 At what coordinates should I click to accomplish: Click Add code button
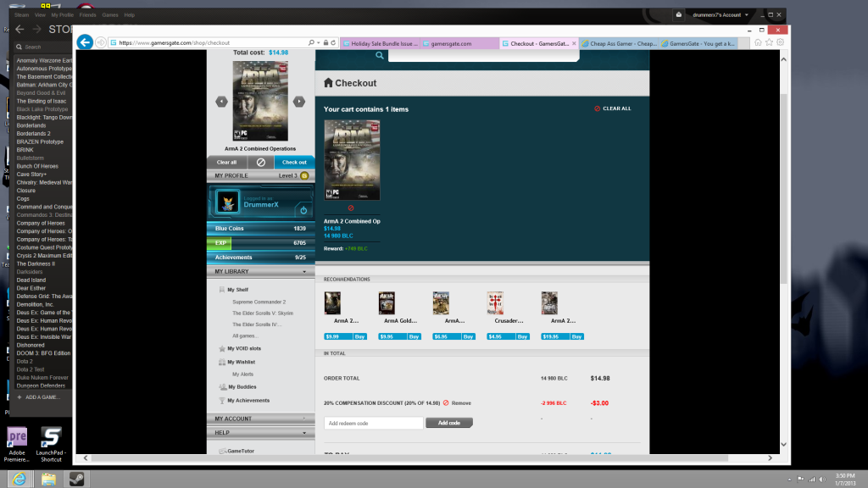point(449,423)
